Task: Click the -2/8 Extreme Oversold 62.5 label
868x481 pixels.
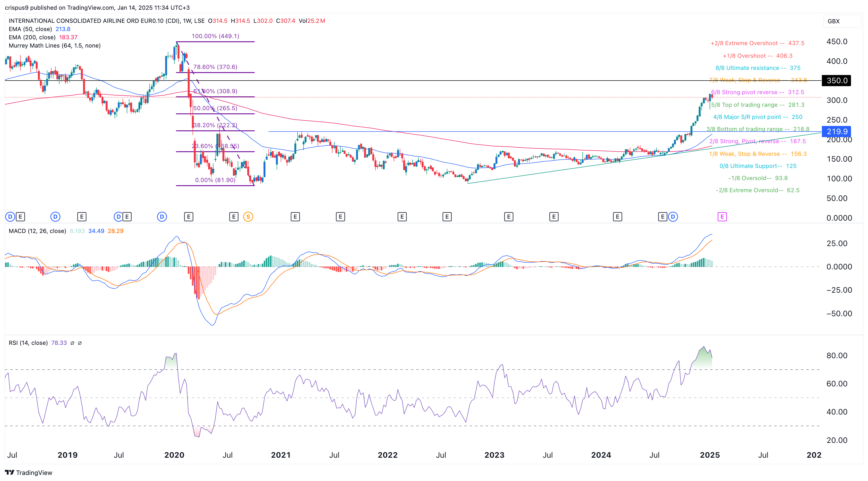Action: pos(757,190)
